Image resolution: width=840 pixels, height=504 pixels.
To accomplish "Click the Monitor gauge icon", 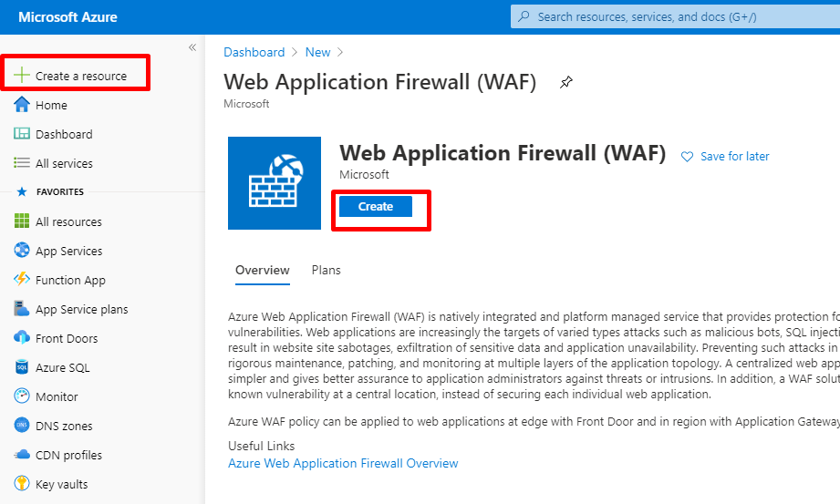I will point(21,396).
